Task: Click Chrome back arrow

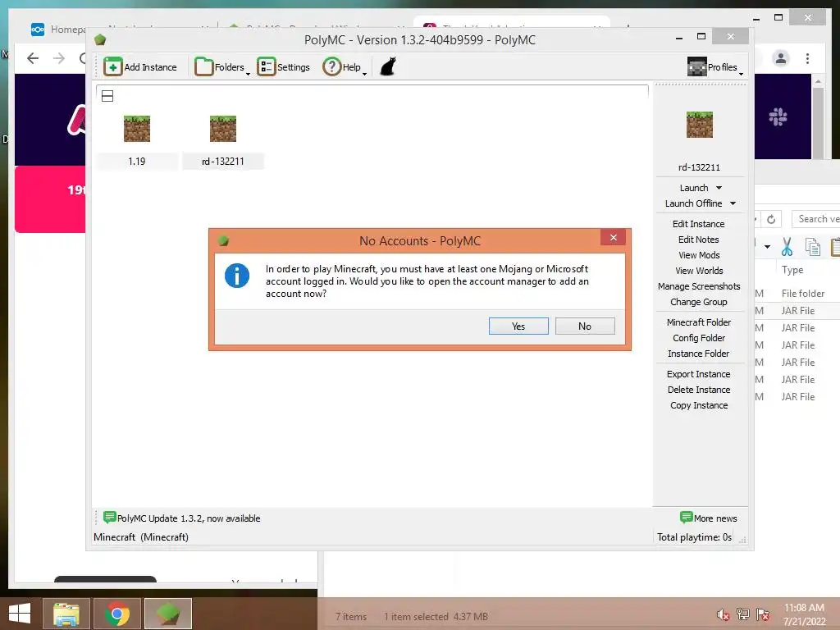Action: point(33,58)
